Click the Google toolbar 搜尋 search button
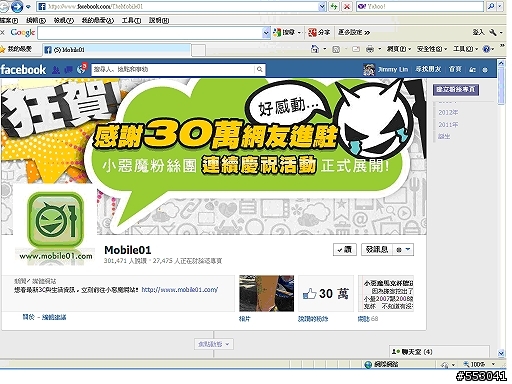512x384 pixels. click(285, 32)
